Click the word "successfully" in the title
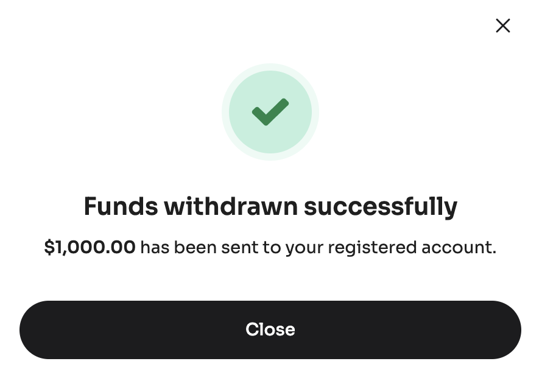 point(381,206)
